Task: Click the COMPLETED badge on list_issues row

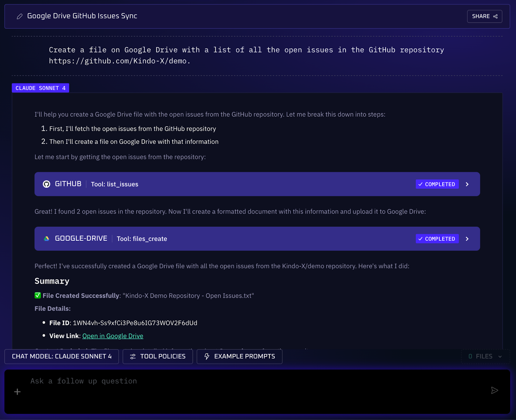Action: pyautogui.click(x=437, y=184)
